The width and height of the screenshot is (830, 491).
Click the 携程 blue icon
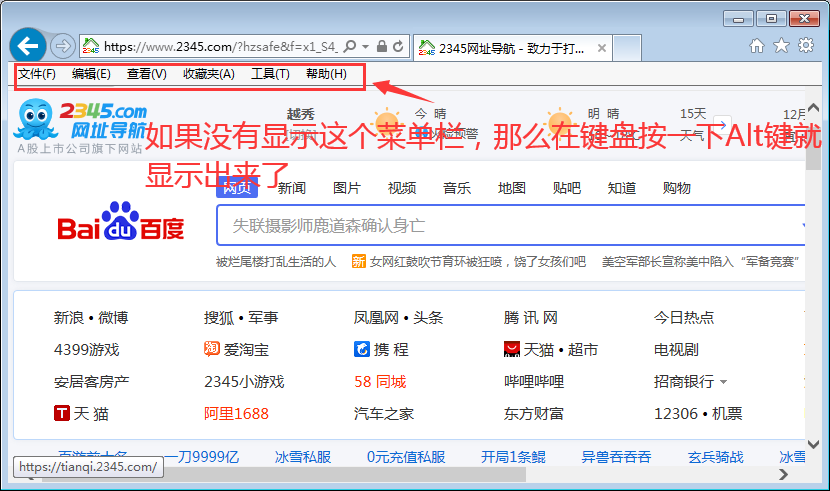pos(362,349)
